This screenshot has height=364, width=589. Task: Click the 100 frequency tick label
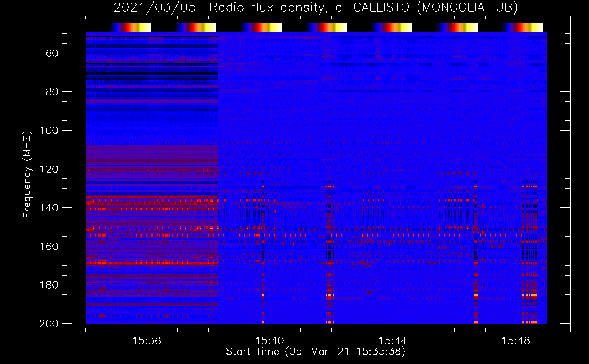pyautogui.click(x=49, y=130)
